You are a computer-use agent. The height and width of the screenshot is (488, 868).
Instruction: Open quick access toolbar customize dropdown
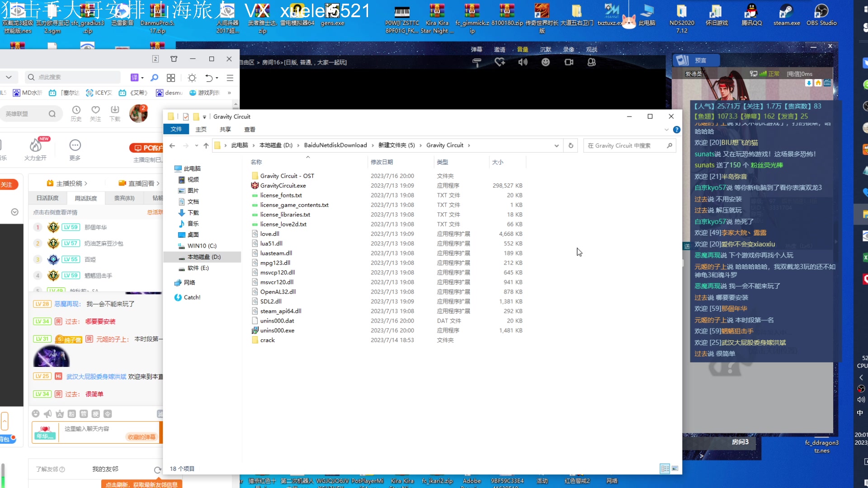click(x=204, y=117)
